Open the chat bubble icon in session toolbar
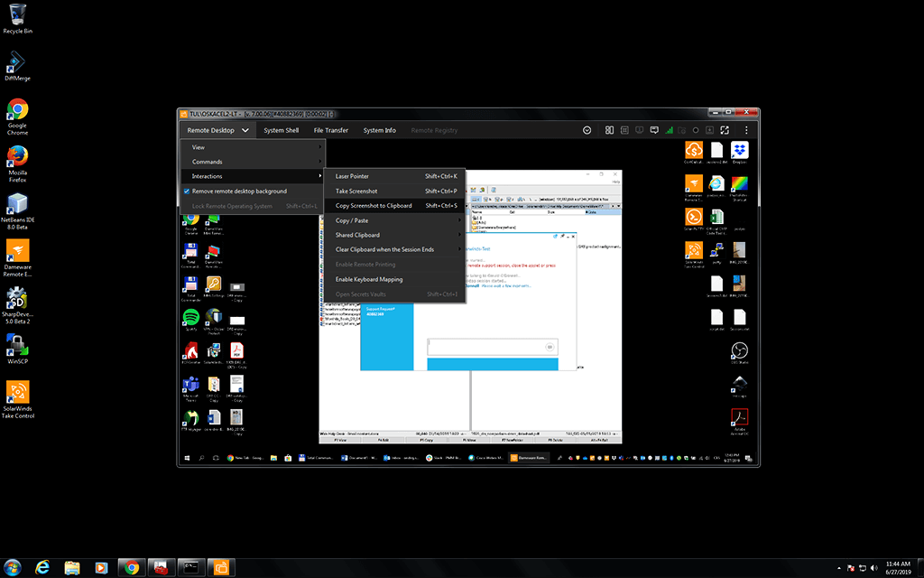Image resolution: width=924 pixels, height=578 pixels. (654, 130)
